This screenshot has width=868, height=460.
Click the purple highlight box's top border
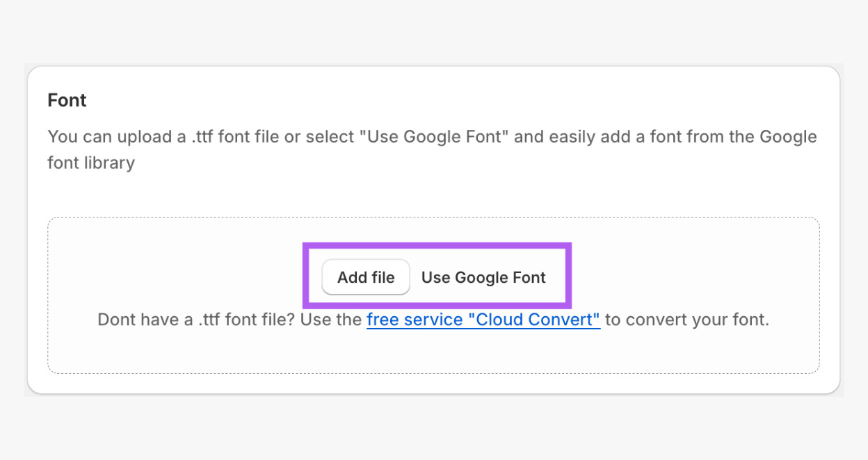tap(437, 245)
